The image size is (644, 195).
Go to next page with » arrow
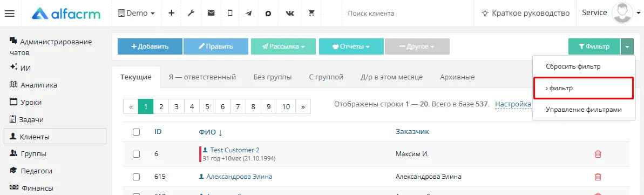pos(303,106)
